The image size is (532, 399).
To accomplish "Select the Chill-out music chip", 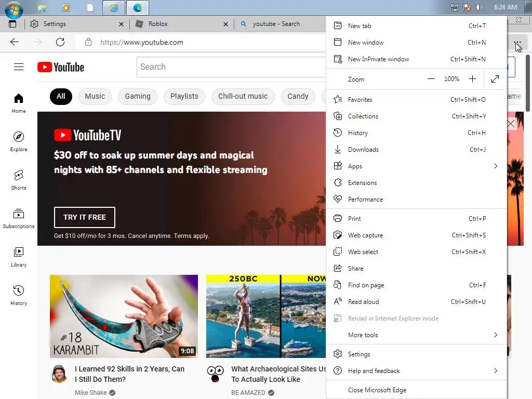I will tap(243, 96).
